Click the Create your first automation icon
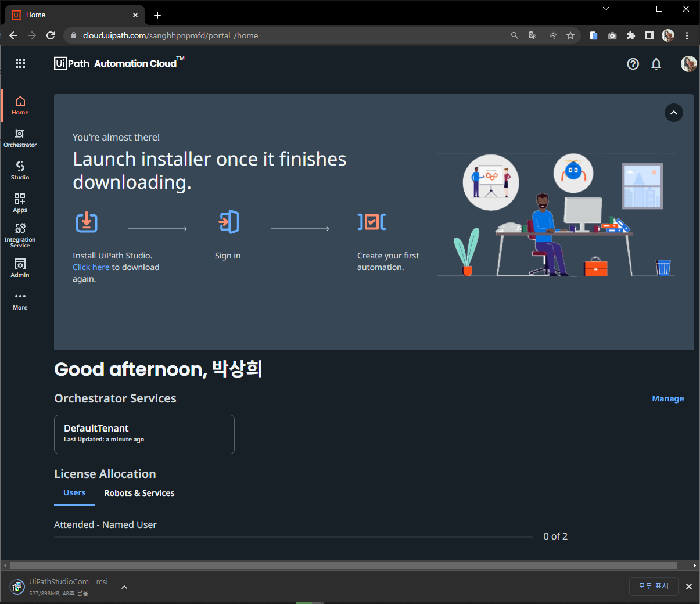 click(372, 221)
